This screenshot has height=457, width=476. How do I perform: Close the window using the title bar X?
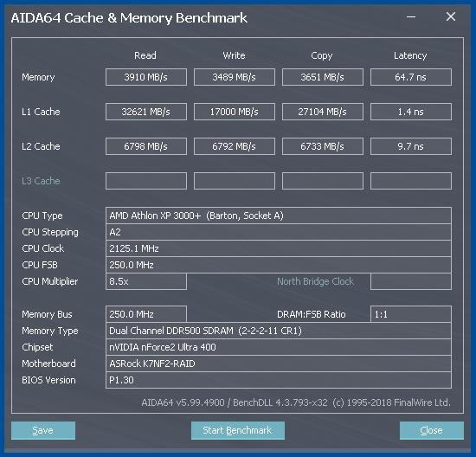(x=451, y=16)
